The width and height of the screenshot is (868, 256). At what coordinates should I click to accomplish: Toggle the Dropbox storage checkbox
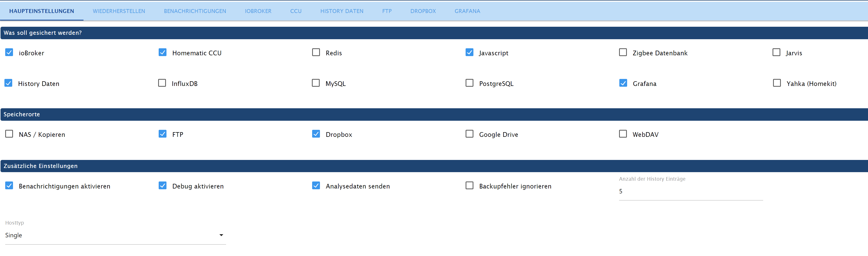(x=316, y=134)
